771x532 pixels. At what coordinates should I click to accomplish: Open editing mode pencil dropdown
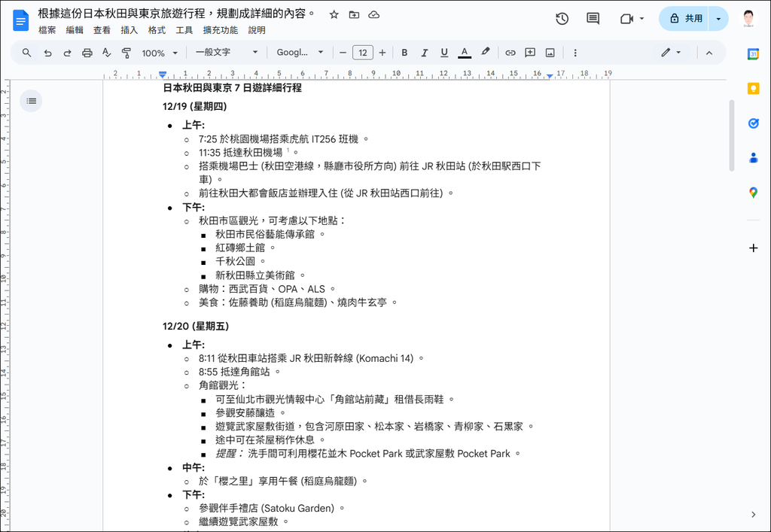(671, 53)
